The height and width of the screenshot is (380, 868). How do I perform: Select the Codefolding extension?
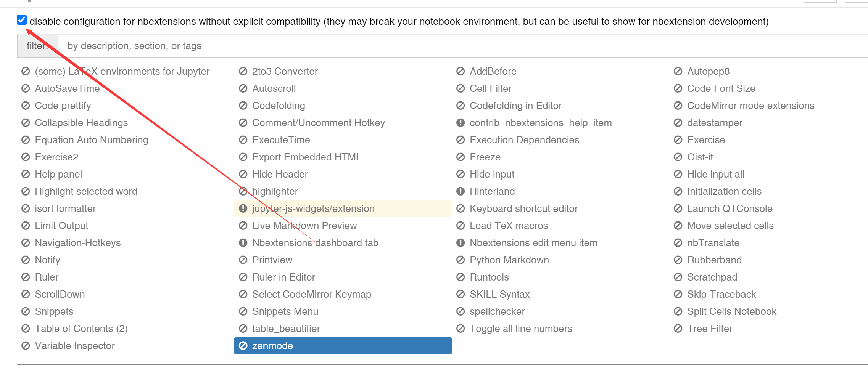(x=279, y=106)
